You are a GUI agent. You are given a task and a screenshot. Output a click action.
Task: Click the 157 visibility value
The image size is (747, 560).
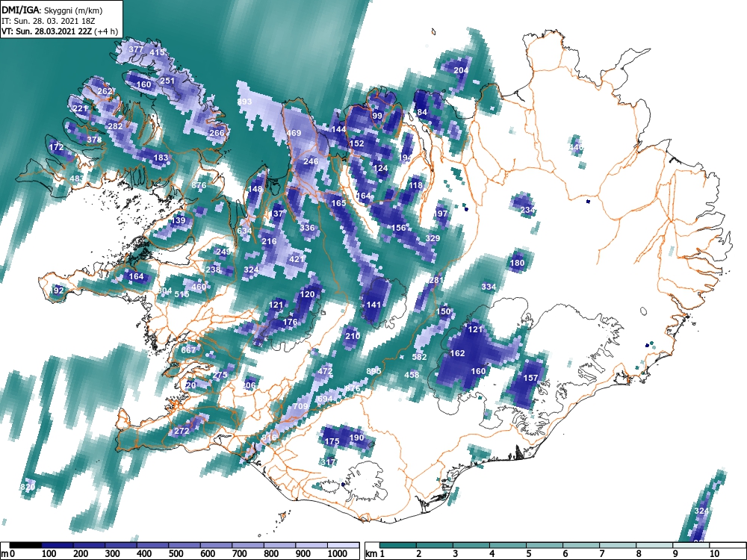click(530, 378)
